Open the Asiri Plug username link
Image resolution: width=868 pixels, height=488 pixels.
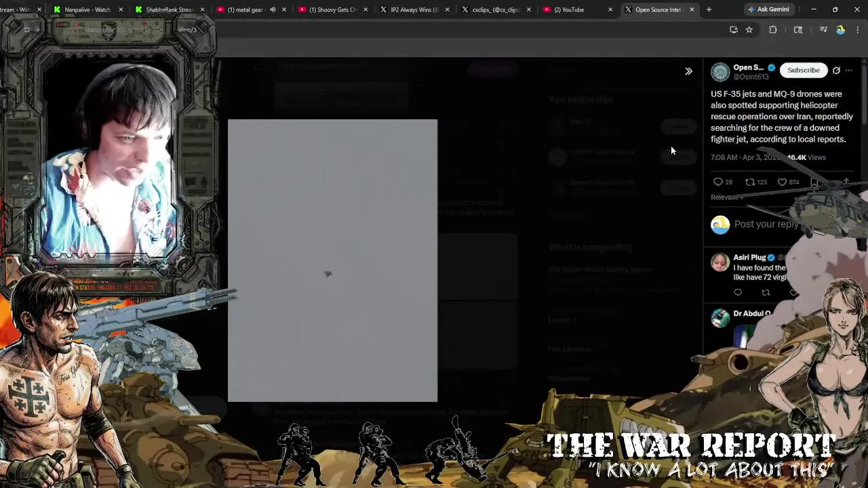coord(749,258)
